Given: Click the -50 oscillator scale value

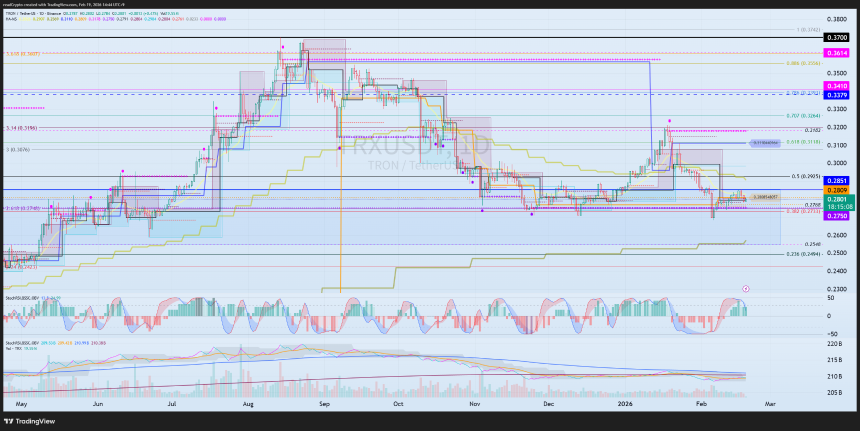Looking at the screenshot, I should point(833,333).
